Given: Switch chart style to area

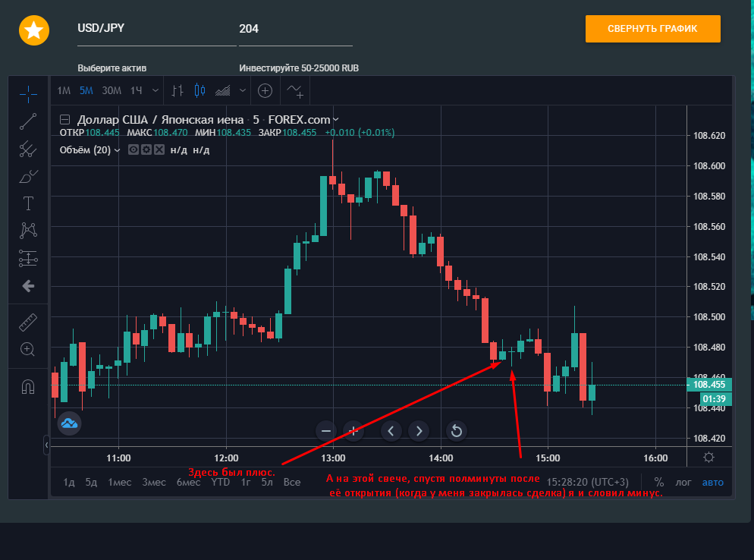Looking at the screenshot, I should pyautogui.click(x=223, y=90).
